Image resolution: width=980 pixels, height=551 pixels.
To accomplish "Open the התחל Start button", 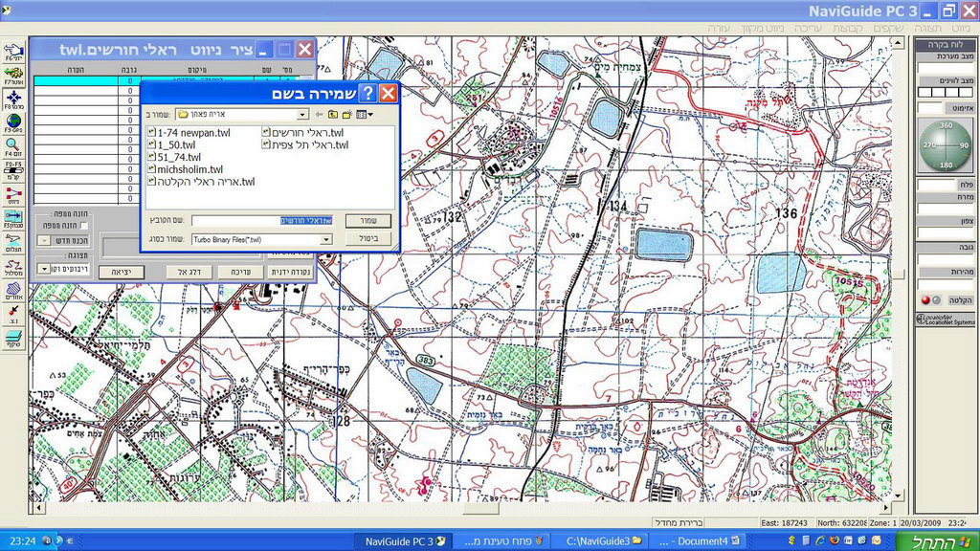I will (x=937, y=541).
